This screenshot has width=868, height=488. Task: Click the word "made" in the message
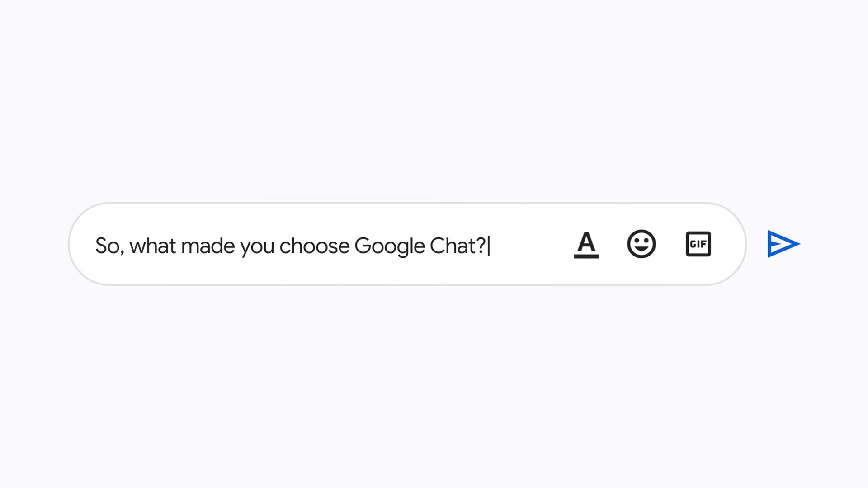coord(208,246)
